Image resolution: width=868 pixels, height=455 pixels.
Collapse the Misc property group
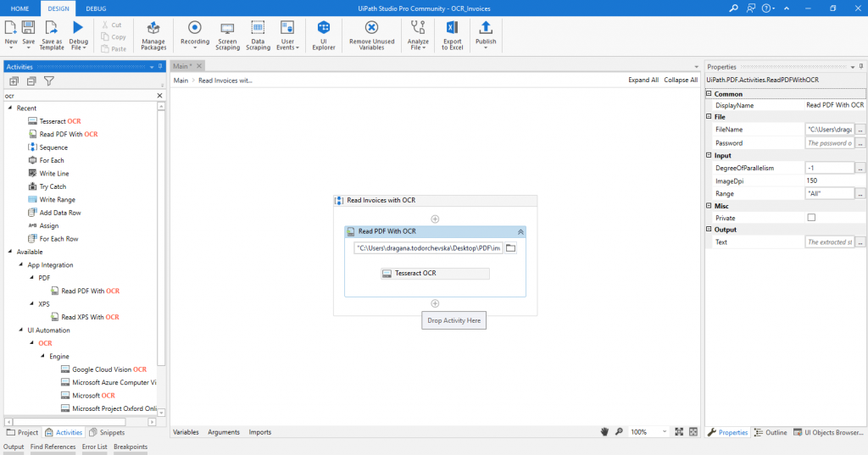pyautogui.click(x=709, y=205)
